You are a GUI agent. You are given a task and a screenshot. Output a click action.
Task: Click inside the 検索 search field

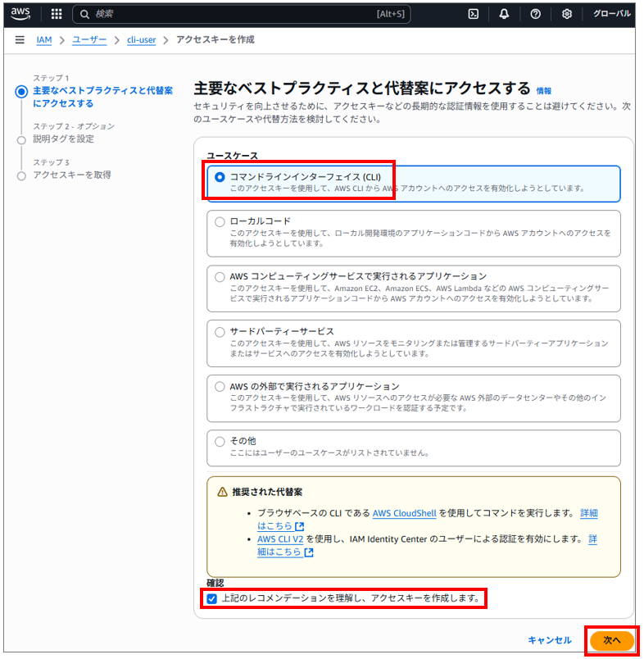pos(242,14)
